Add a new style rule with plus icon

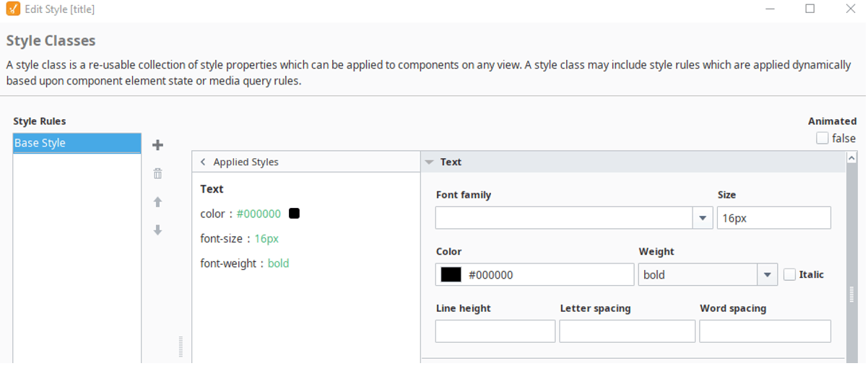(157, 145)
